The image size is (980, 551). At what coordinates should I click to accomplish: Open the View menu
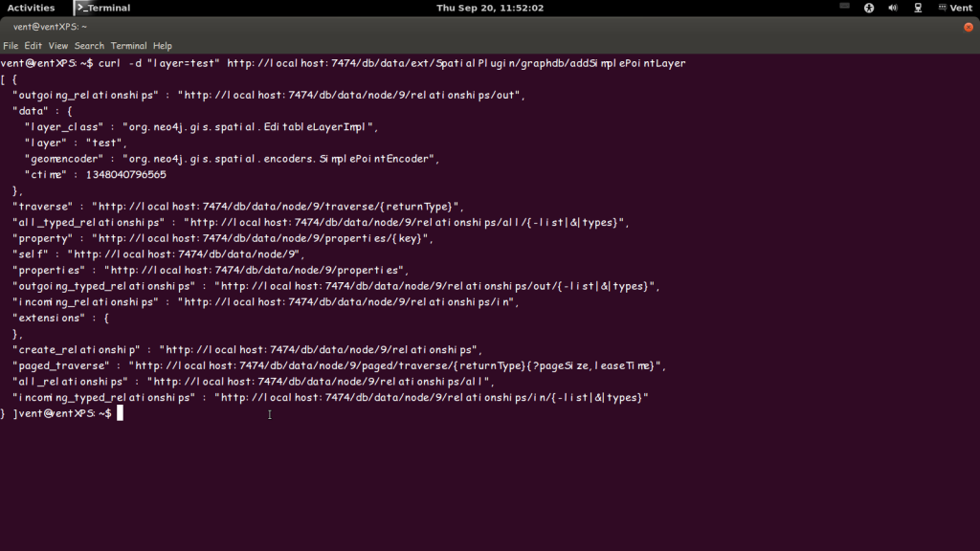(58, 46)
